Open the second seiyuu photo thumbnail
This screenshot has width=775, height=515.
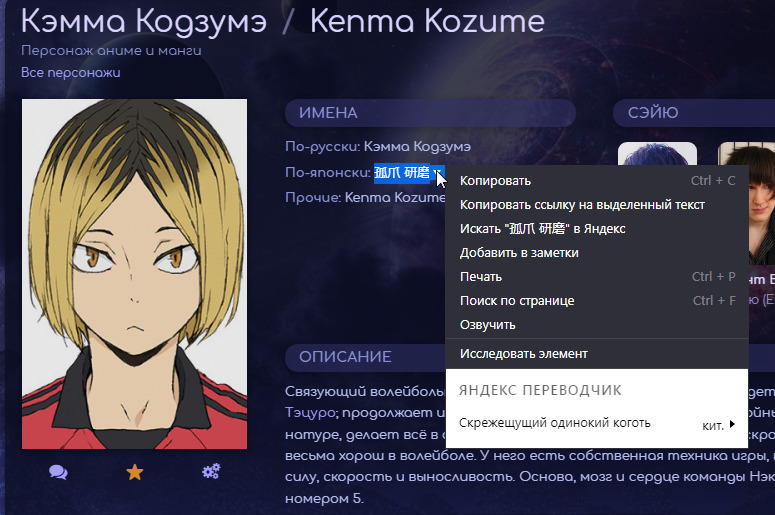coord(746,203)
